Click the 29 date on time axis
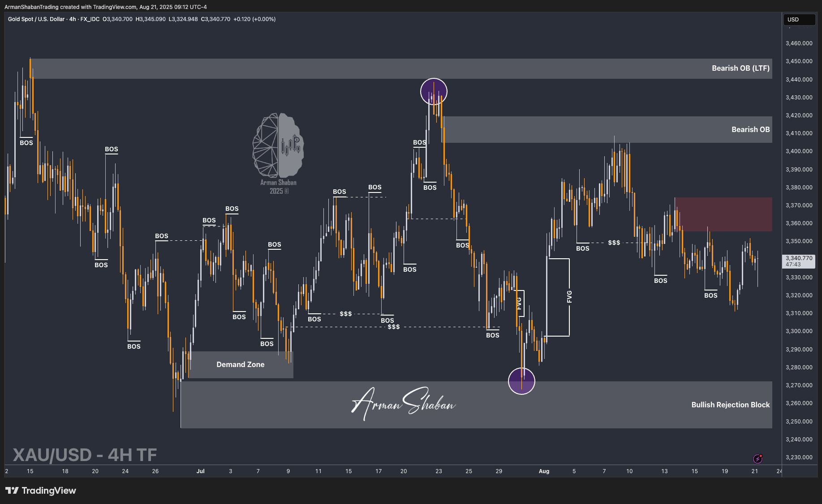This screenshot has width=822, height=504. click(x=499, y=471)
